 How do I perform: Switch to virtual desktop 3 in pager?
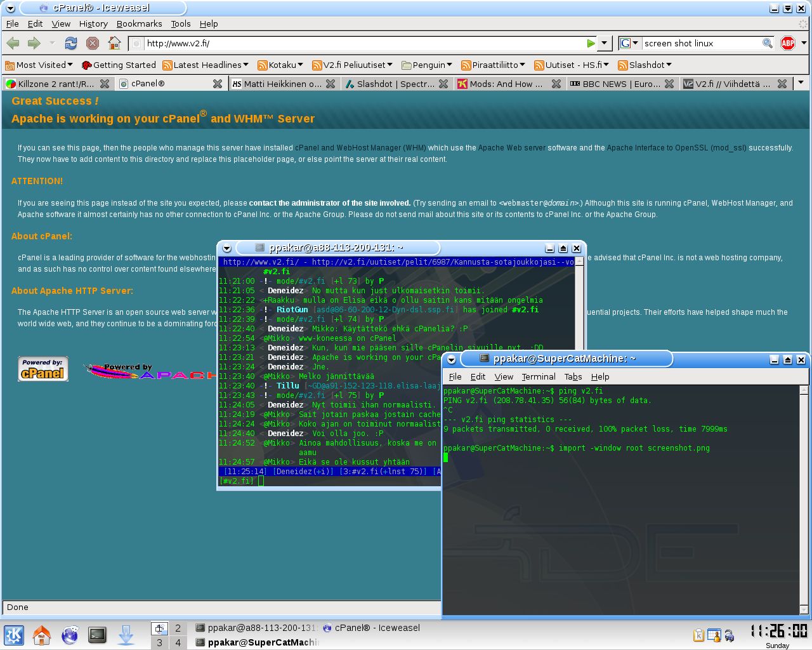[159, 642]
